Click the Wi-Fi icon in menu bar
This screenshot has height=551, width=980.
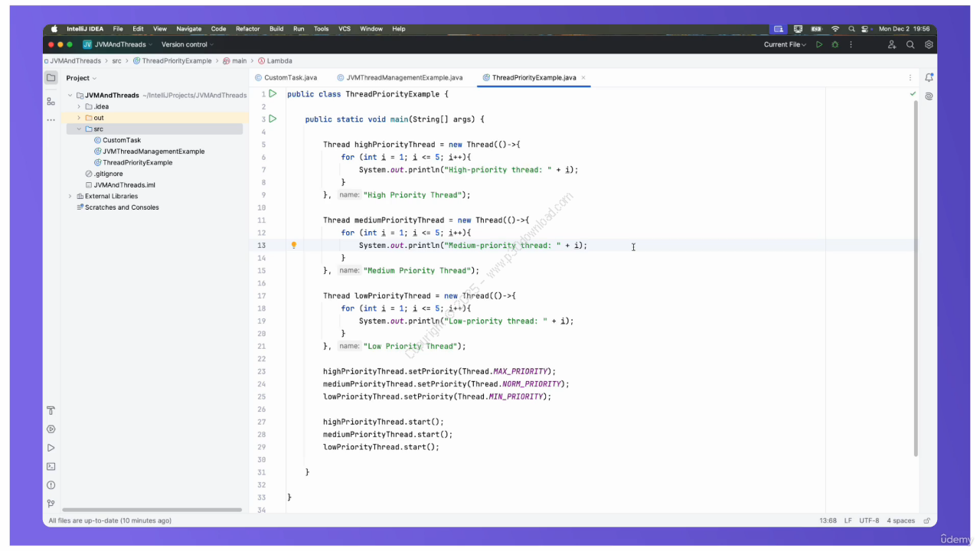(835, 29)
